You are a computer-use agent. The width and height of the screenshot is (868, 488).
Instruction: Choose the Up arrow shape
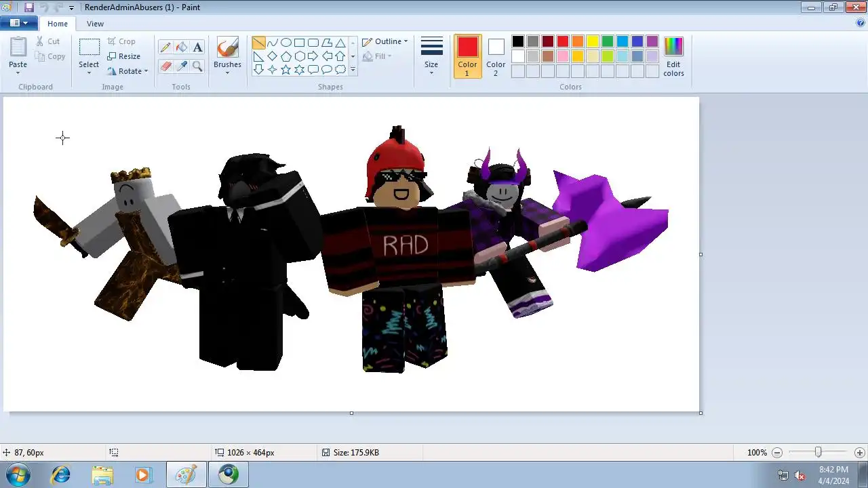tap(340, 56)
